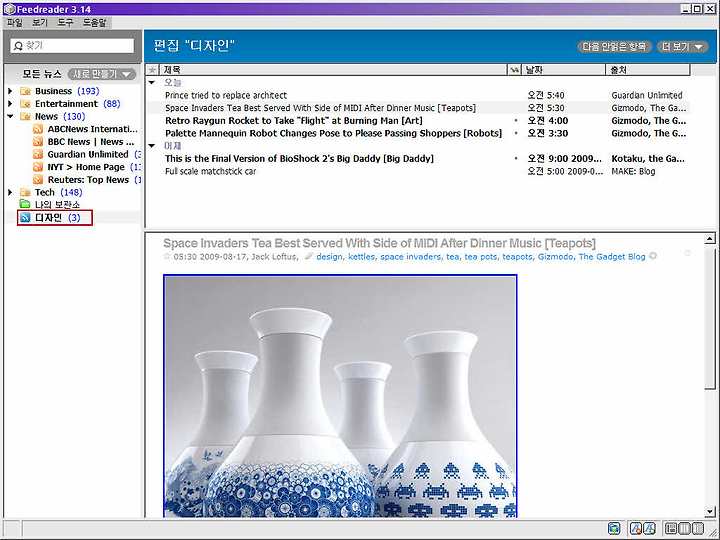This screenshot has height=540, width=720.
Task: Click the article title 'Space Invaders Tea Best Served'
Action: (x=379, y=243)
